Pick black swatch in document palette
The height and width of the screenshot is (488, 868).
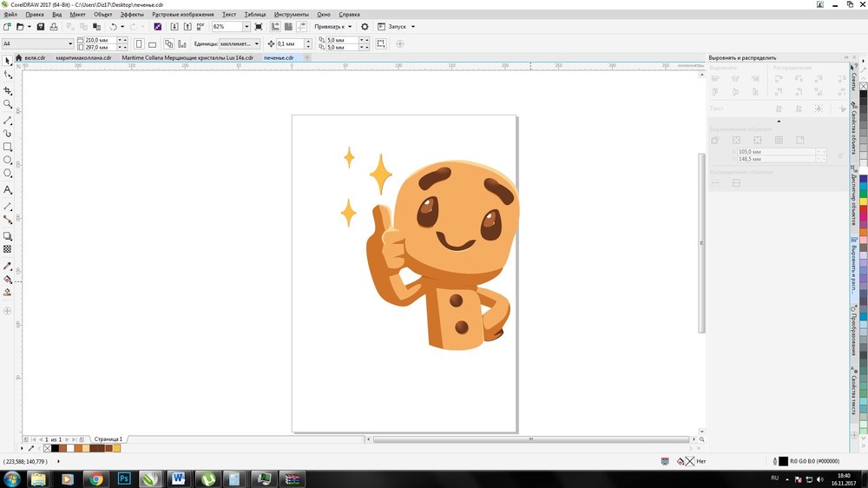pyautogui.click(x=55, y=448)
